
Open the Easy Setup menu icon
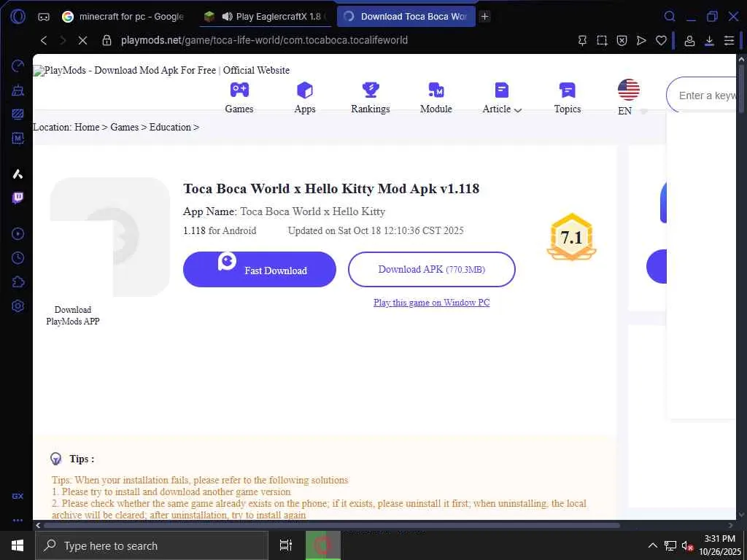[729, 41]
